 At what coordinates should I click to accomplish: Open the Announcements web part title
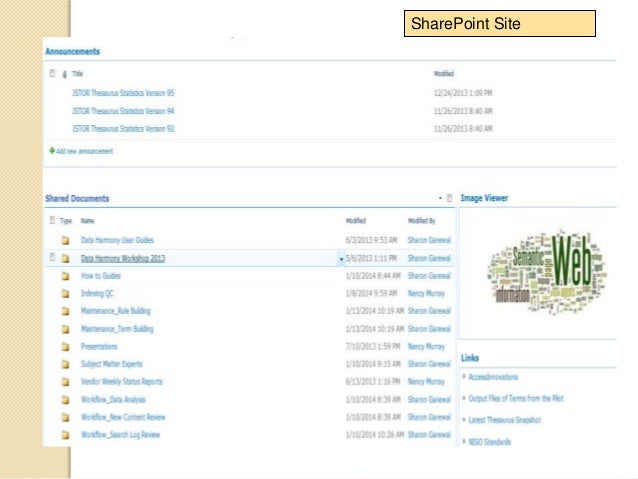(72, 51)
